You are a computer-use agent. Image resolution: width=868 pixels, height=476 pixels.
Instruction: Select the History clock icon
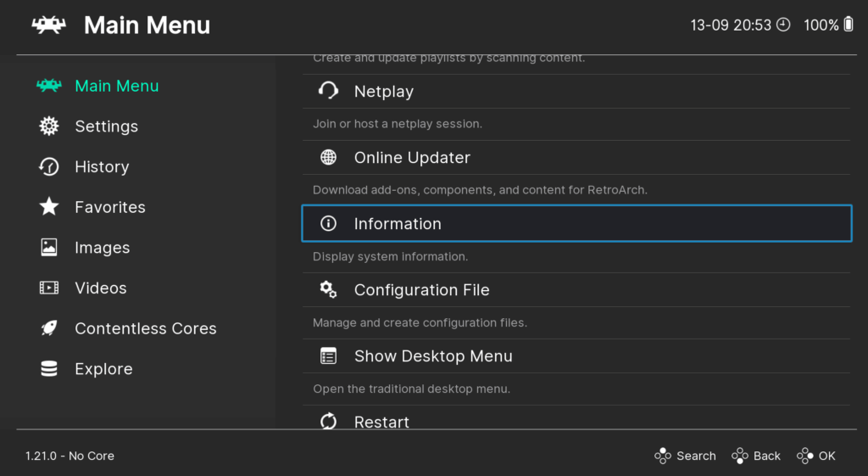(x=49, y=167)
